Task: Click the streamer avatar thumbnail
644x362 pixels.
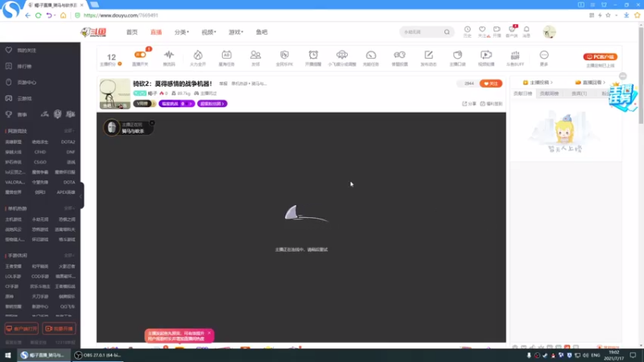Action: pyautogui.click(x=115, y=94)
